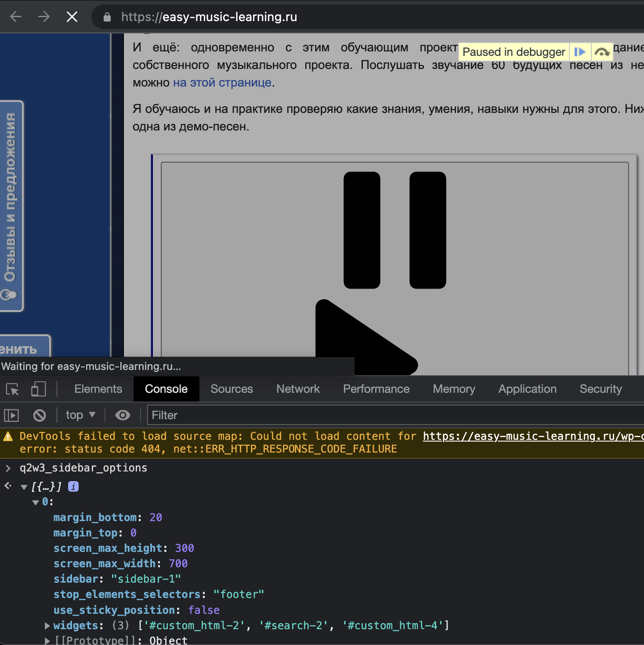
Task: Click the info badge next to the array result
Action: click(x=73, y=486)
